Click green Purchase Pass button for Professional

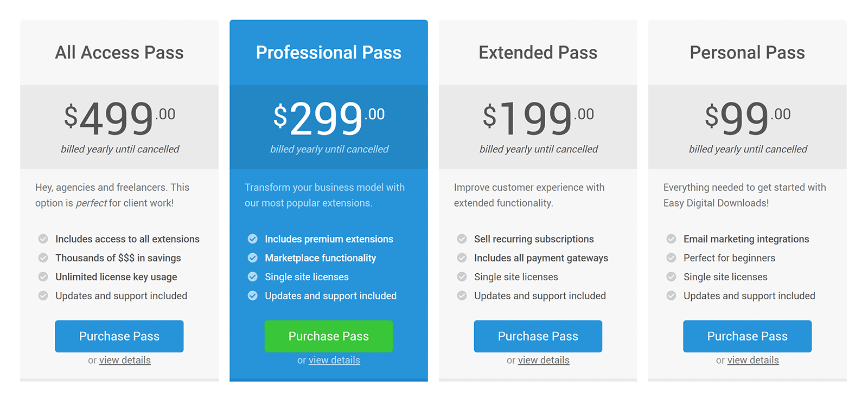point(329,336)
